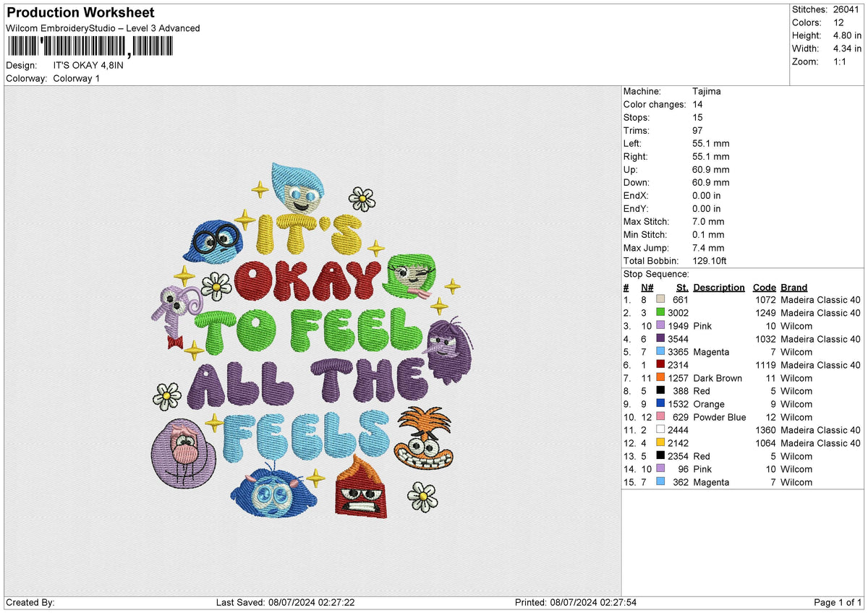Select the yellow swatch, code 1064
The height and width of the screenshot is (613, 868).
660,443
